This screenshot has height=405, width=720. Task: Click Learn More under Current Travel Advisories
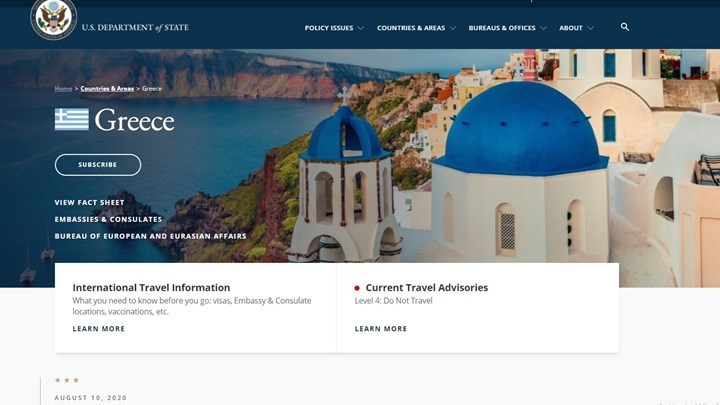[381, 329]
